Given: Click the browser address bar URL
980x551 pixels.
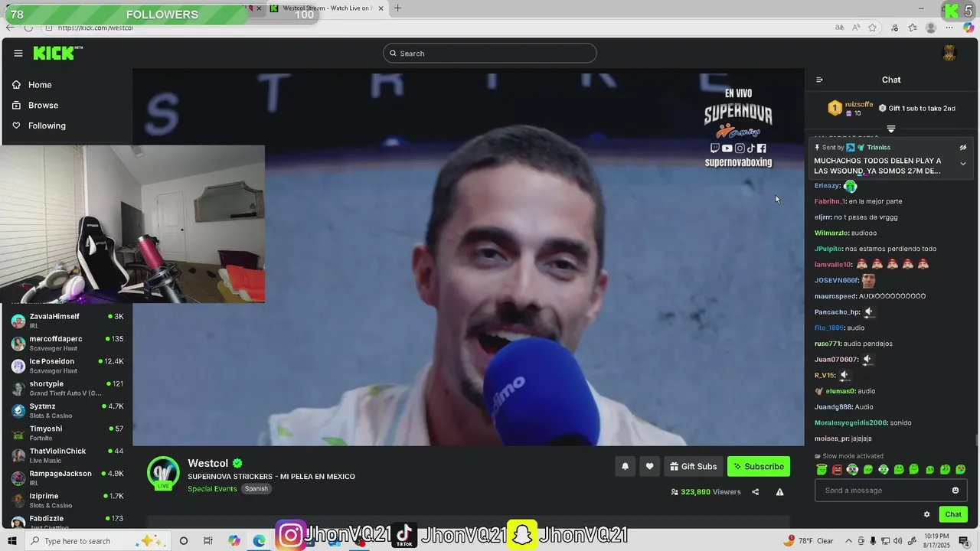Looking at the screenshot, I should pos(96,28).
